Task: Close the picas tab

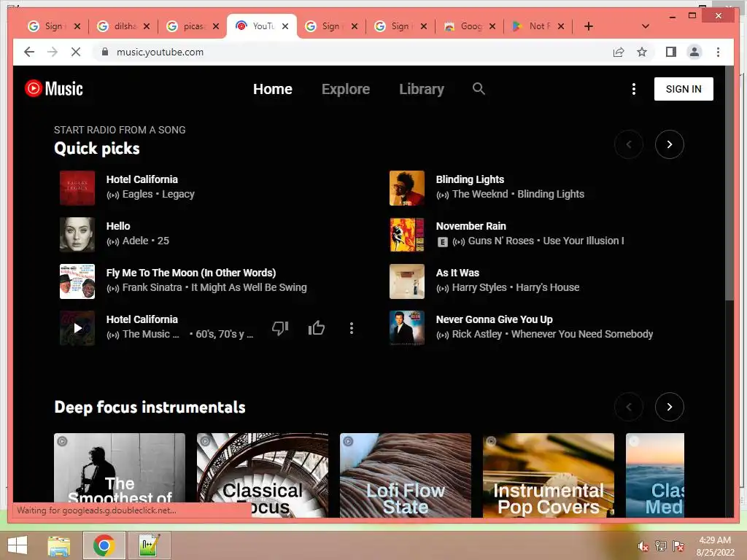Action: click(216, 26)
